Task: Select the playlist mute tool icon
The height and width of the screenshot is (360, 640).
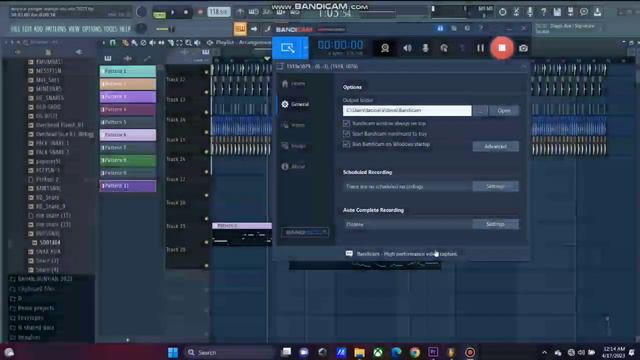Action: 152,42
